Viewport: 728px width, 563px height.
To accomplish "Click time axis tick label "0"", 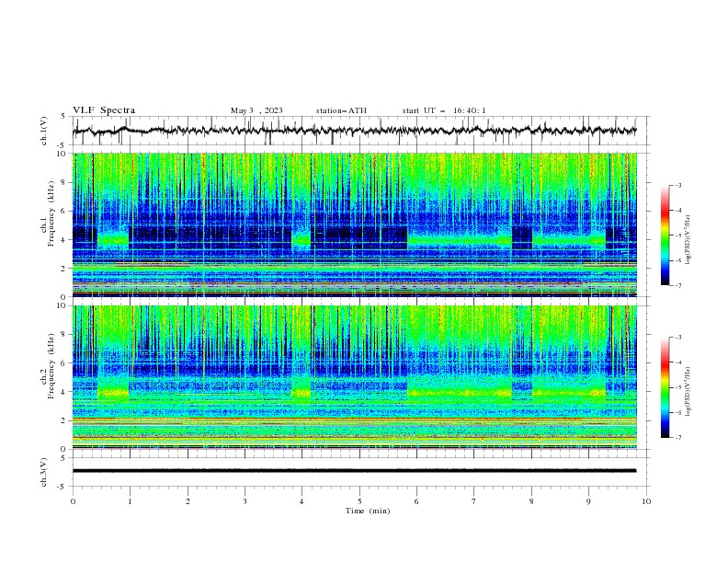I will tap(73, 501).
